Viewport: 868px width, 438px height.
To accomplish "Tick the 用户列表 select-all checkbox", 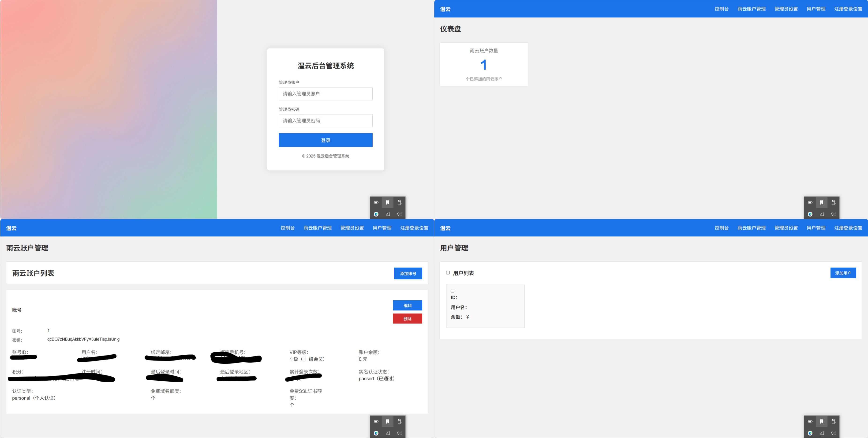I will tap(448, 273).
